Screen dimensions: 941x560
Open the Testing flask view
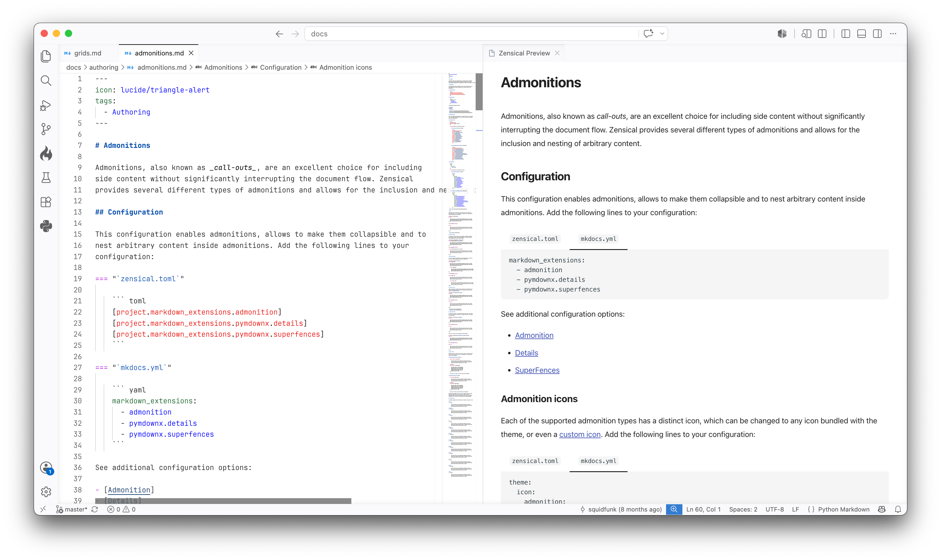click(x=46, y=178)
